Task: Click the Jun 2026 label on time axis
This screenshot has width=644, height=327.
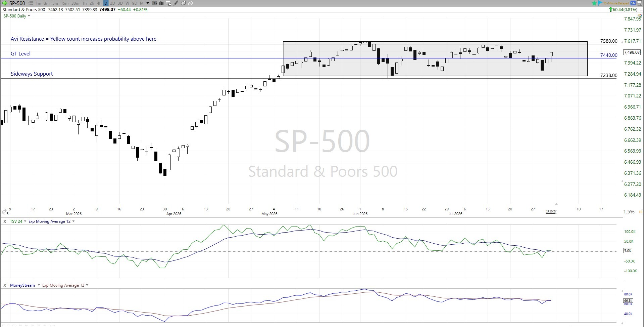Action: [360, 214]
